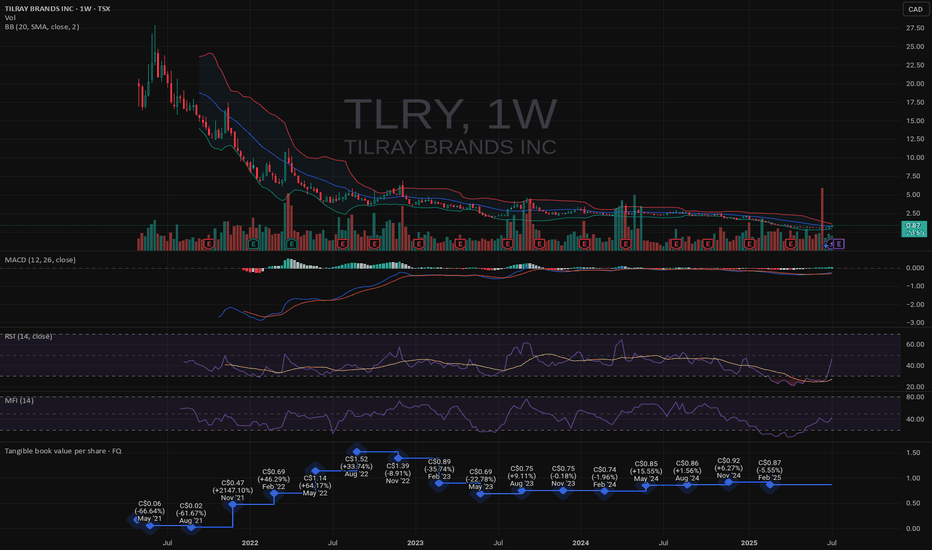Viewport: 932px width, 550px height.
Task: Click the TILRAY BRANDS INC 1W TSX legend title
Action: click(58, 9)
